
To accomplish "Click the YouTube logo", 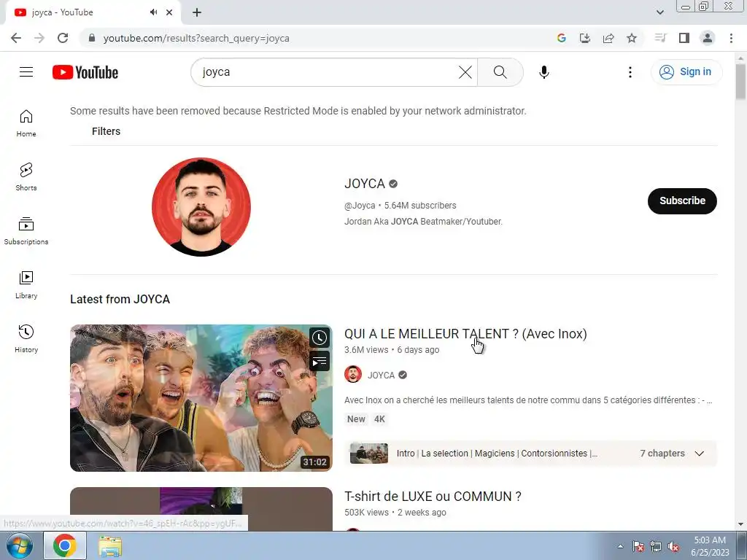I will click(85, 72).
